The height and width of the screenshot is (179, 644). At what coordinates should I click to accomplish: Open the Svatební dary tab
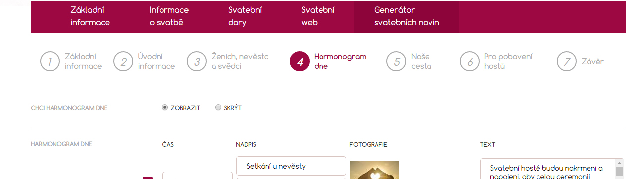[x=245, y=16]
